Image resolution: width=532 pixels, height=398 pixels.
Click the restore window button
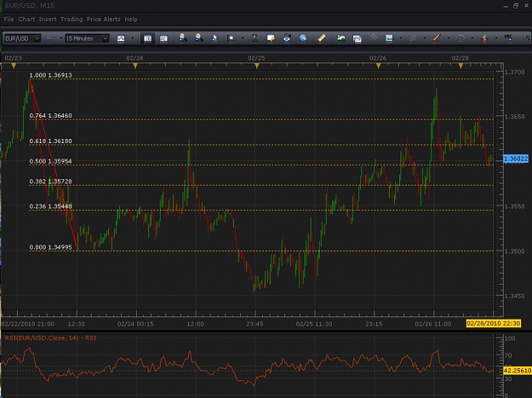coord(516,6)
